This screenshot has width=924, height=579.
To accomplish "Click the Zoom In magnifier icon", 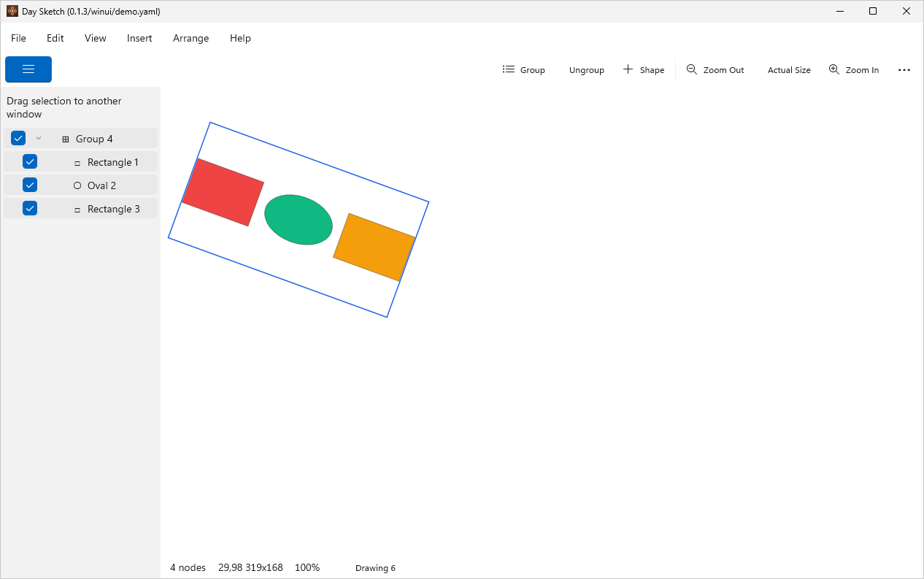I will click(834, 69).
